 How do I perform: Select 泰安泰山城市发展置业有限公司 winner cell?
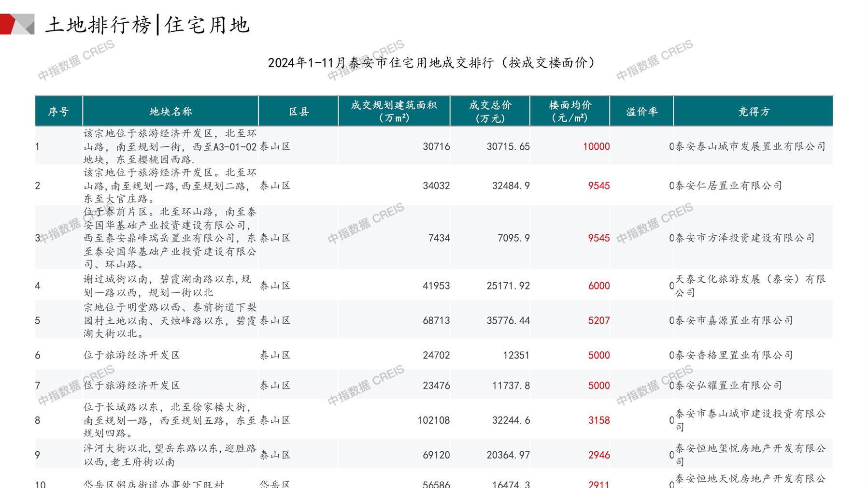[750, 146]
